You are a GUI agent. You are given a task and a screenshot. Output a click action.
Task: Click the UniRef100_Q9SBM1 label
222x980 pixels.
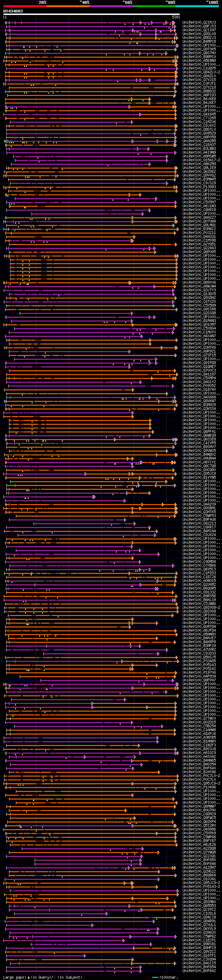(199, 508)
